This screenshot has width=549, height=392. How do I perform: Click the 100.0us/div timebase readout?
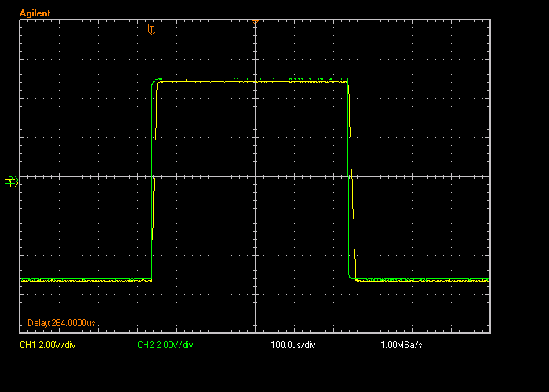[x=293, y=345]
